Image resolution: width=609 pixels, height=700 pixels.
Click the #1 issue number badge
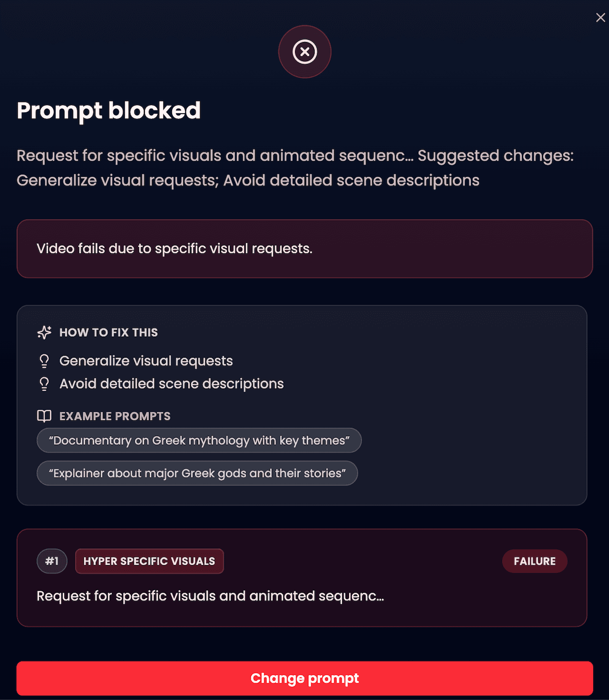52,561
